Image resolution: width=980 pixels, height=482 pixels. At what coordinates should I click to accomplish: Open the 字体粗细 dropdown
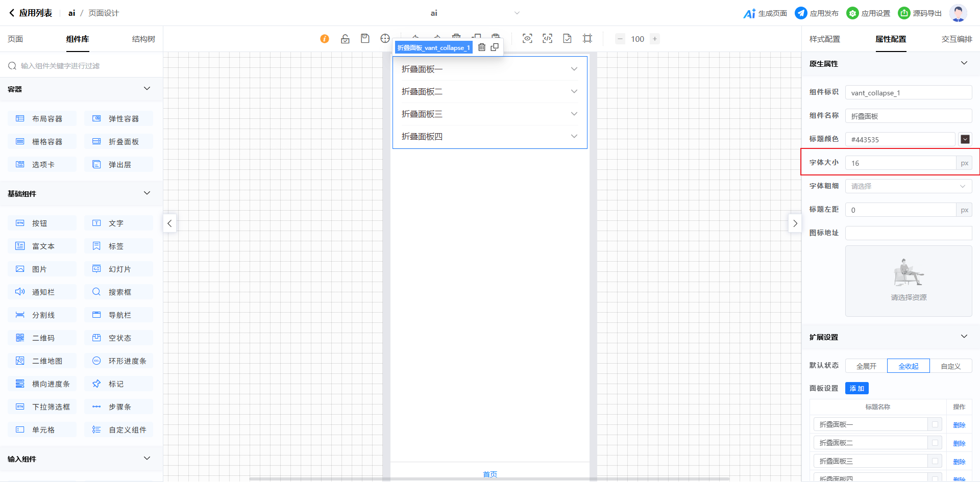(908, 186)
